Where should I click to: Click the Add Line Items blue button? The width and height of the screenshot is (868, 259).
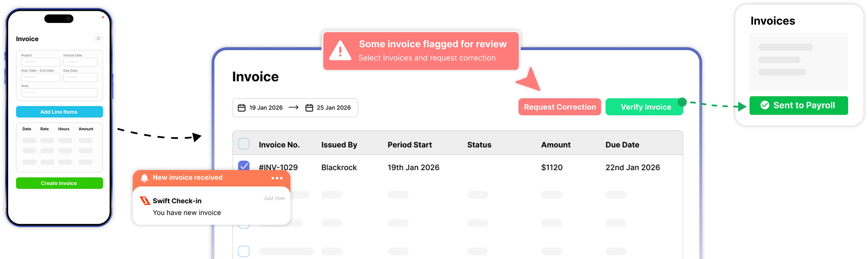(59, 112)
